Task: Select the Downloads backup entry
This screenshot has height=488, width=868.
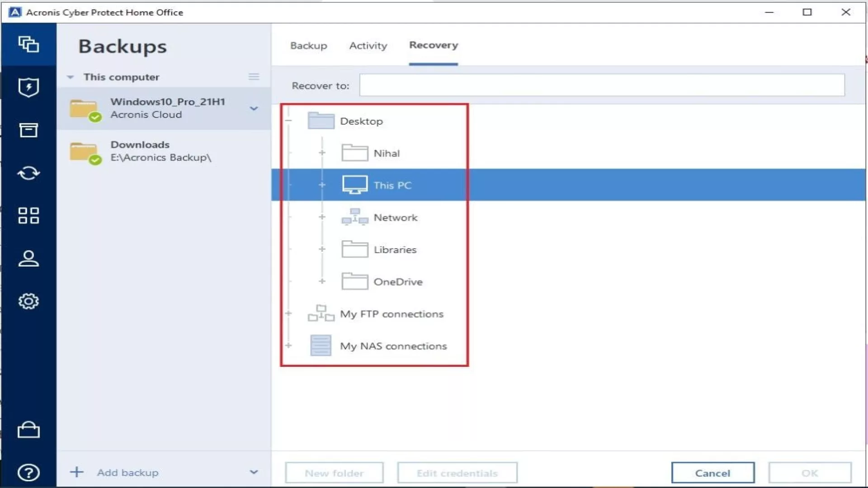Action: point(160,151)
